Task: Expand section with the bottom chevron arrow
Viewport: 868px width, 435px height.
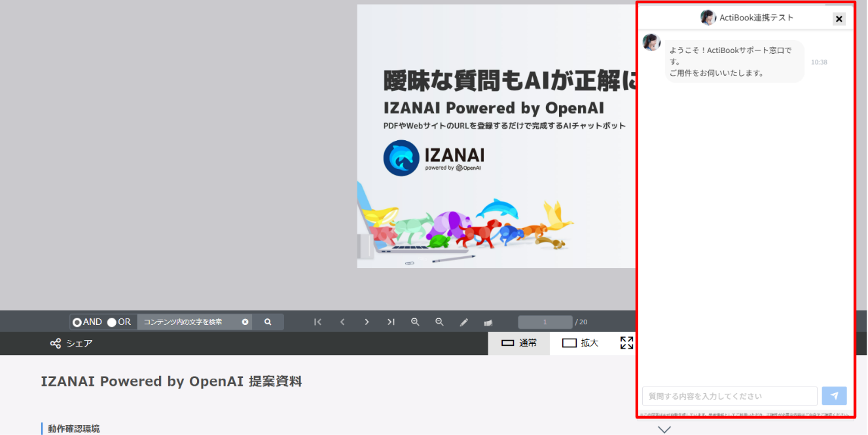Action: [664, 430]
